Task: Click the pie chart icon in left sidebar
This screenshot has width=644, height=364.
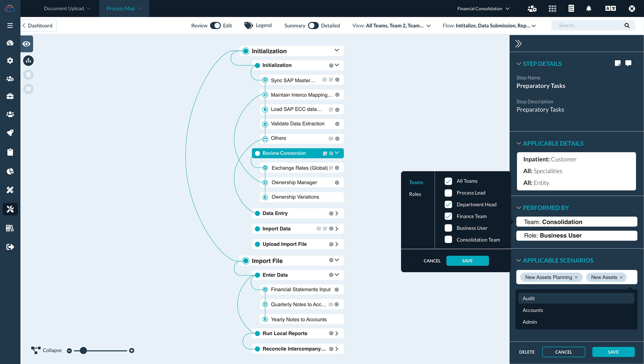Action: (10, 171)
